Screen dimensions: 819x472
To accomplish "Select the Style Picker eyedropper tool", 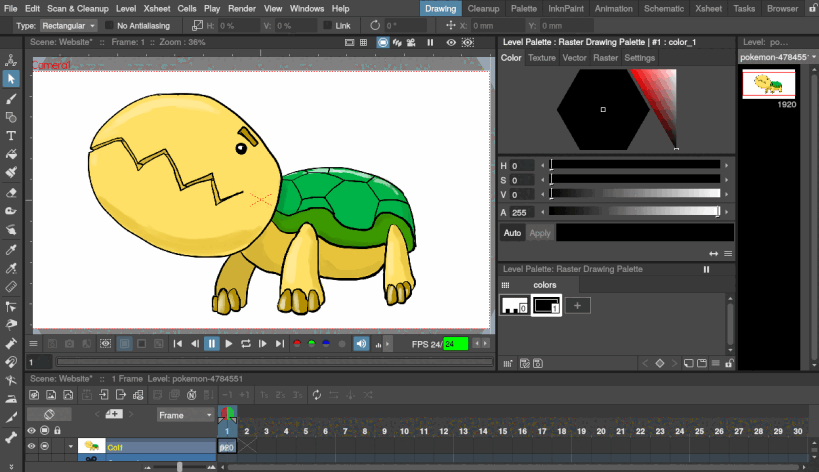I will [x=10, y=250].
